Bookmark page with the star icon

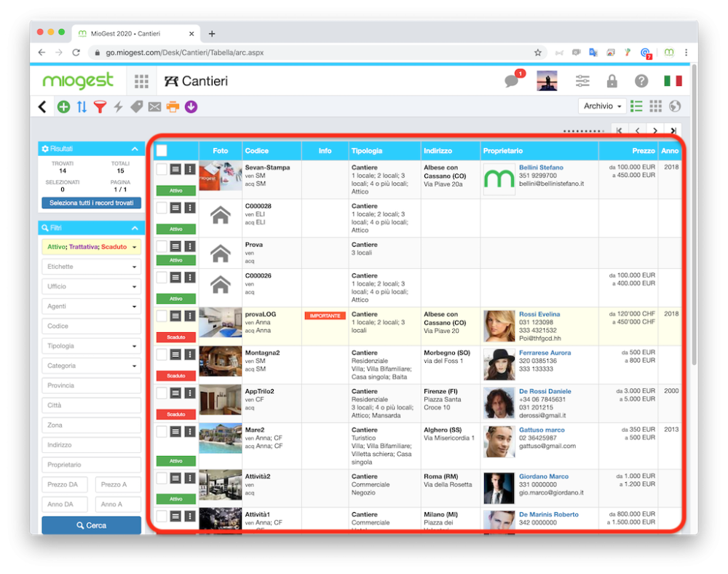pos(538,52)
